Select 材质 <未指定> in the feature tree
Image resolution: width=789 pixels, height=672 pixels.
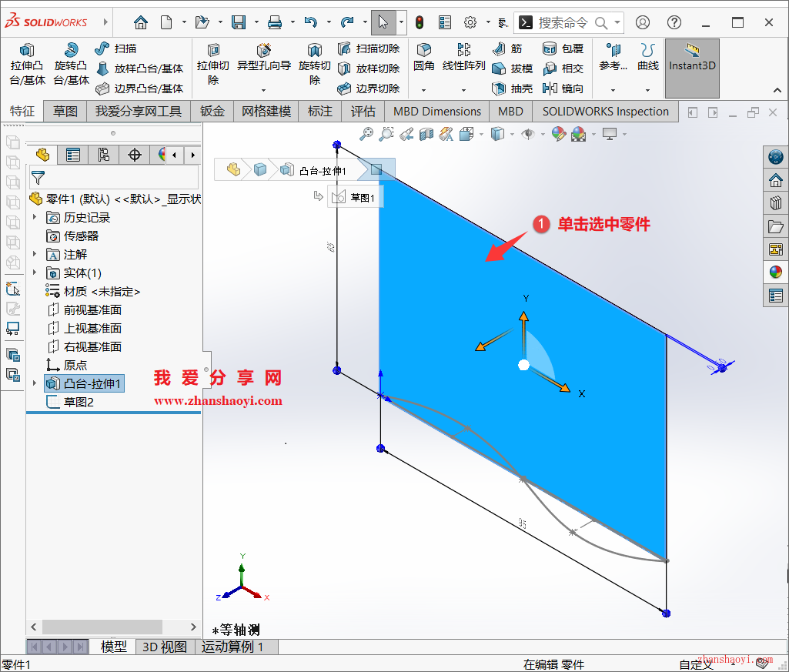point(92,292)
